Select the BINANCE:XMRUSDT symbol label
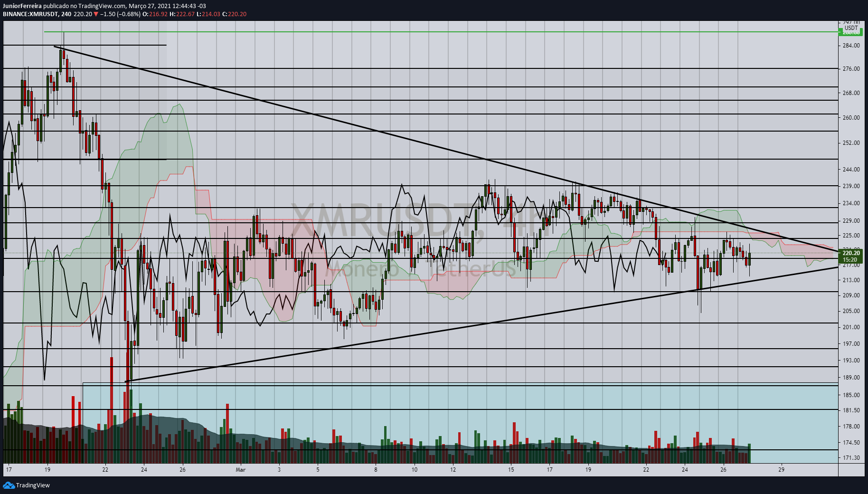Screen dimensions: 868x494 coord(31,14)
